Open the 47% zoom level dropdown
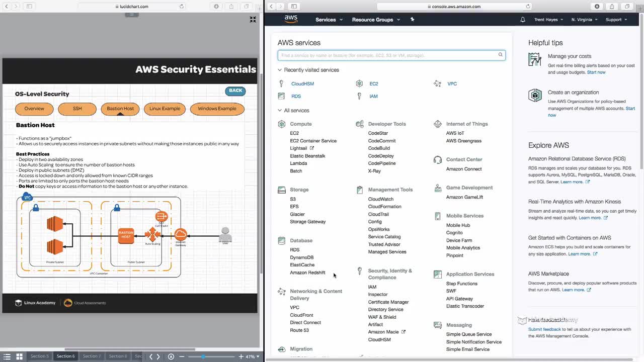The image size is (644, 362). [x=253, y=356]
